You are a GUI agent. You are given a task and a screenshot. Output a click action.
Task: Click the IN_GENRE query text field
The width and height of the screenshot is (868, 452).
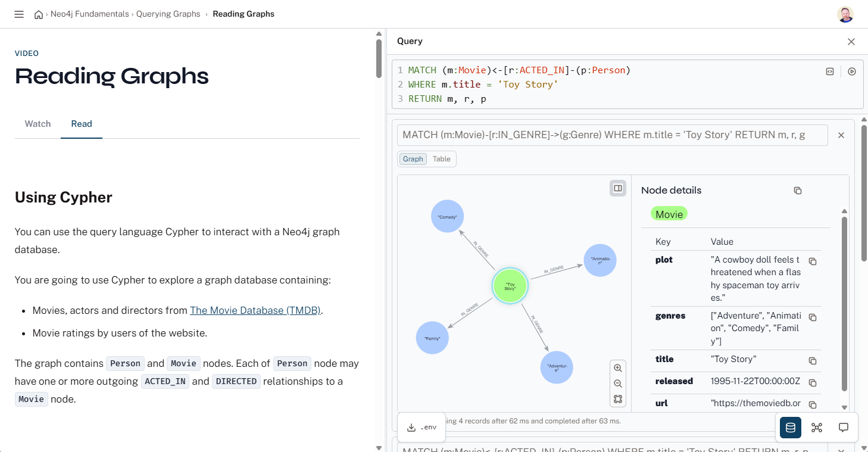[613, 135]
